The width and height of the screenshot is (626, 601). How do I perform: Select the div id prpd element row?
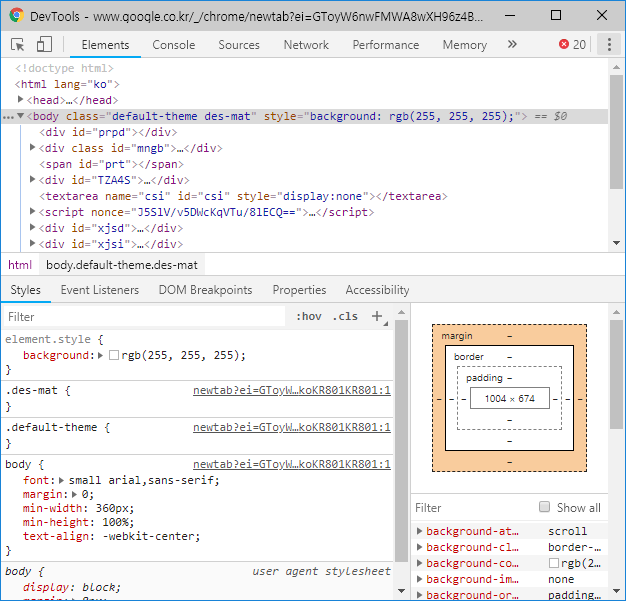pos(108,132)
